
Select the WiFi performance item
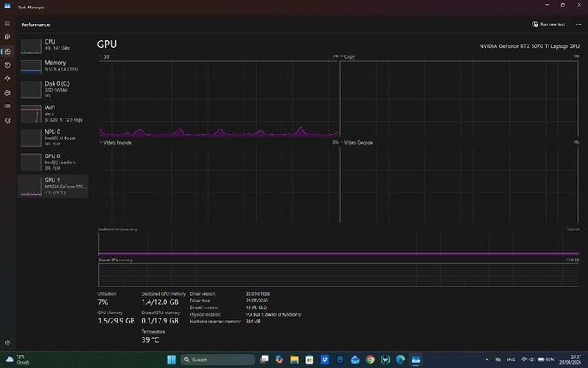coord(53,113)
